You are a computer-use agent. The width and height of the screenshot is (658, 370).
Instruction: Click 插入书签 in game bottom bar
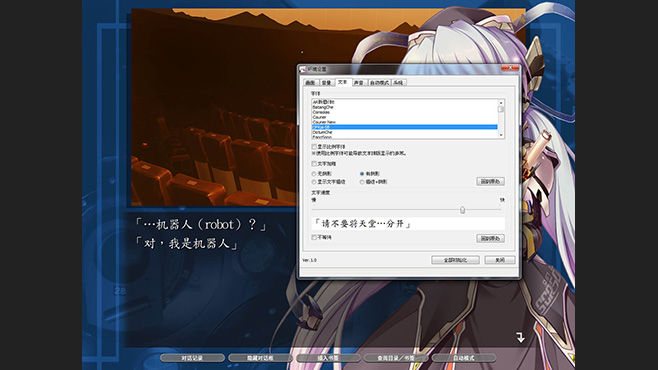coord(328,358)
